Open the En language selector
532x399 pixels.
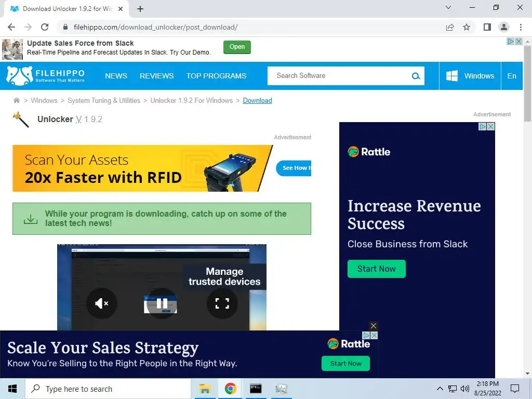point(512,76)
